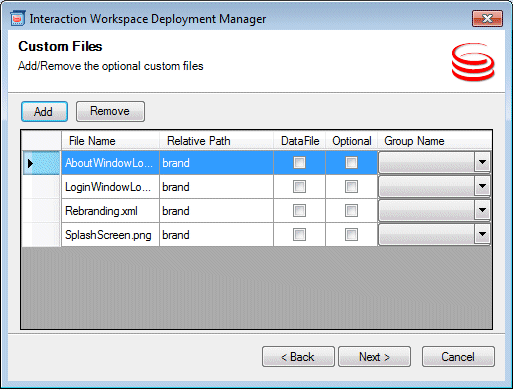
Task: Cancel the deployment wizard
Action: (x=458, y=357)
